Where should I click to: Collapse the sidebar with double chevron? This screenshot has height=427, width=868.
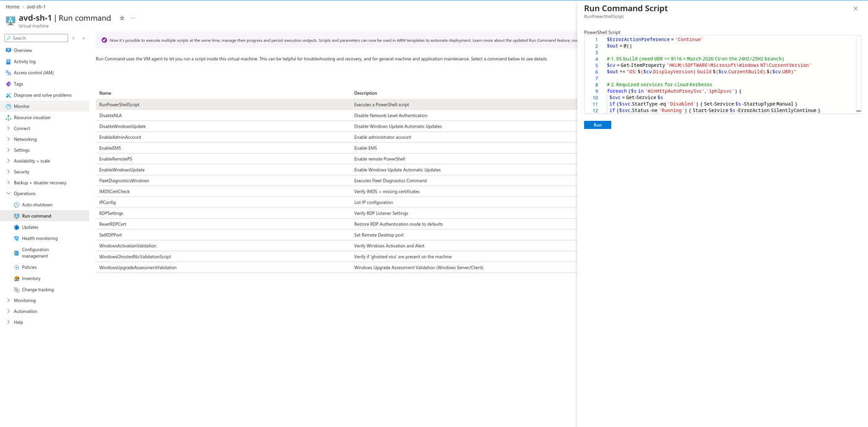pos(84,38)
